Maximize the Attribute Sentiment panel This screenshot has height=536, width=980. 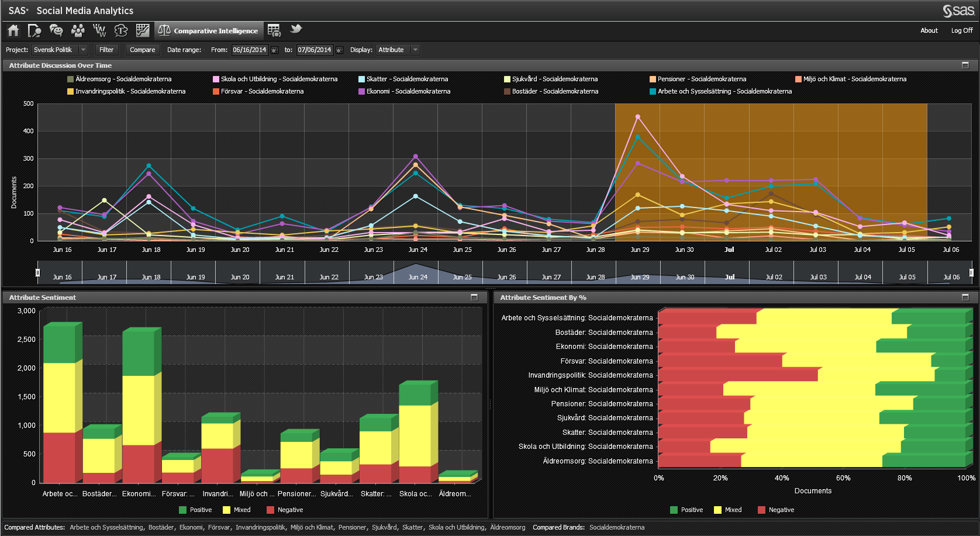[474, 298]
